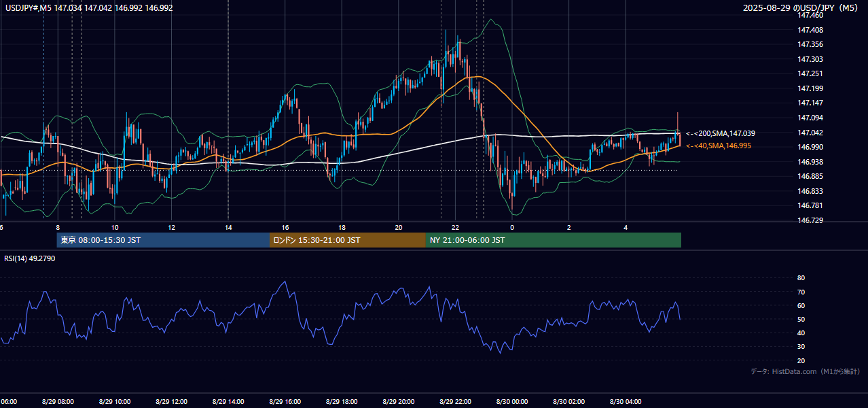
Task: Click RSI scale value 40
Action: point(801,333)
